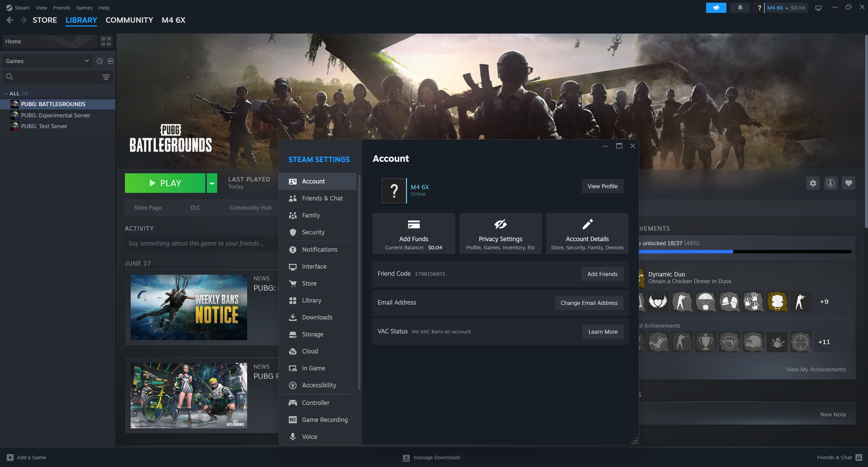This screenshot has width=868, height=467.
Task: Click the green PLAY button
Action: pyautogui.click(x=165, y=183)
